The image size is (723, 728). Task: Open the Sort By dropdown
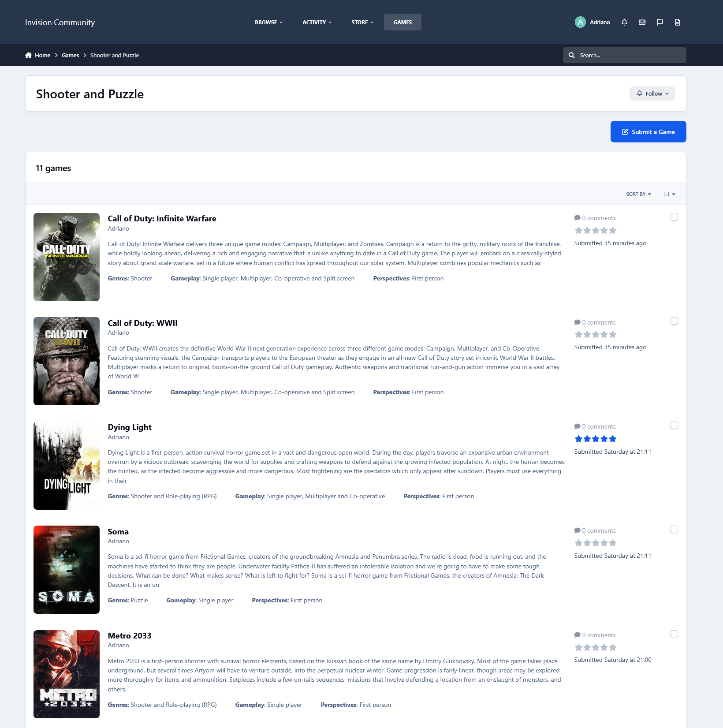click(638, 194)
